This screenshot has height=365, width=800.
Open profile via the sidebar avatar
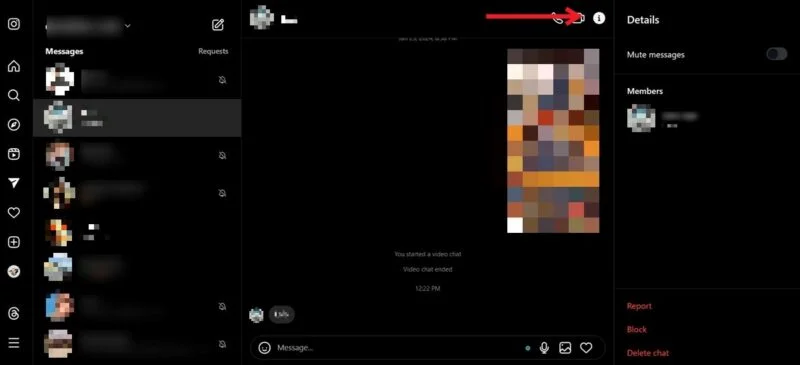[14, 272]
